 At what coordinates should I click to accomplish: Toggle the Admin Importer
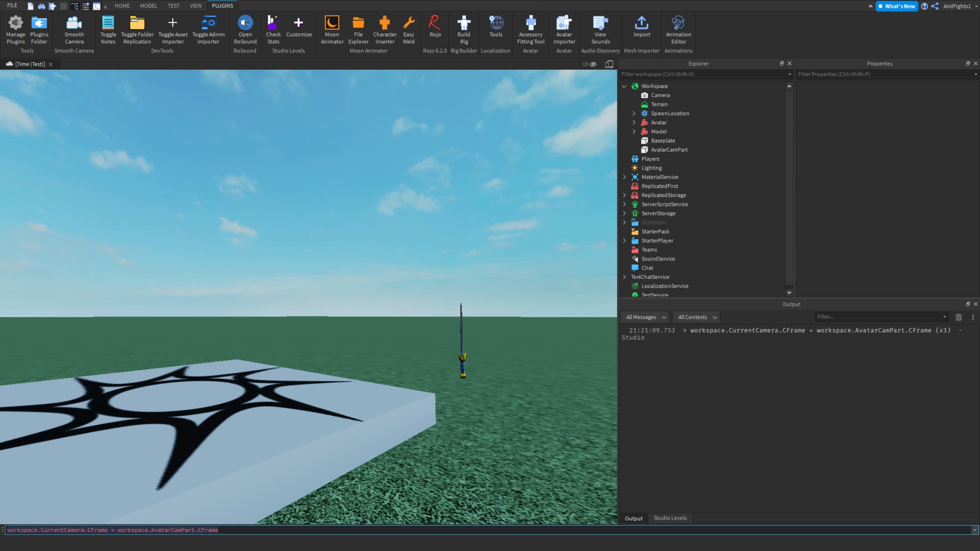208,29
